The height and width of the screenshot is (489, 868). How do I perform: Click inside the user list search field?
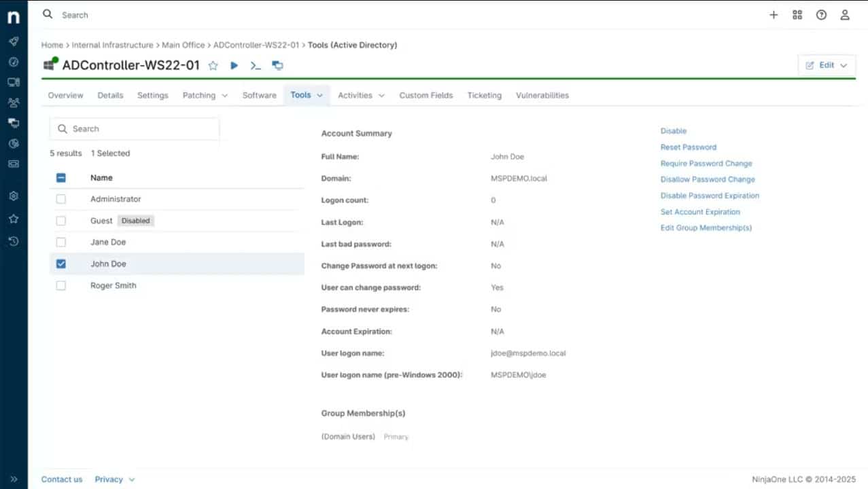click(x=134, y=128)
